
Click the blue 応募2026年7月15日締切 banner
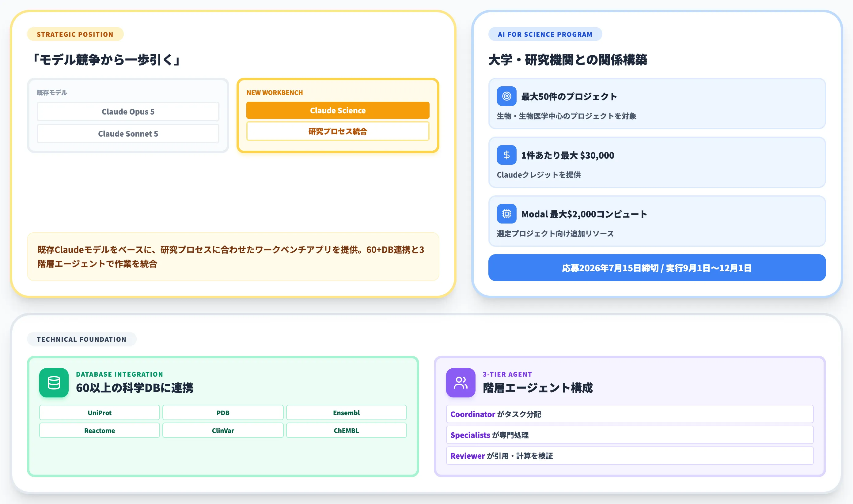click(657, 268)
